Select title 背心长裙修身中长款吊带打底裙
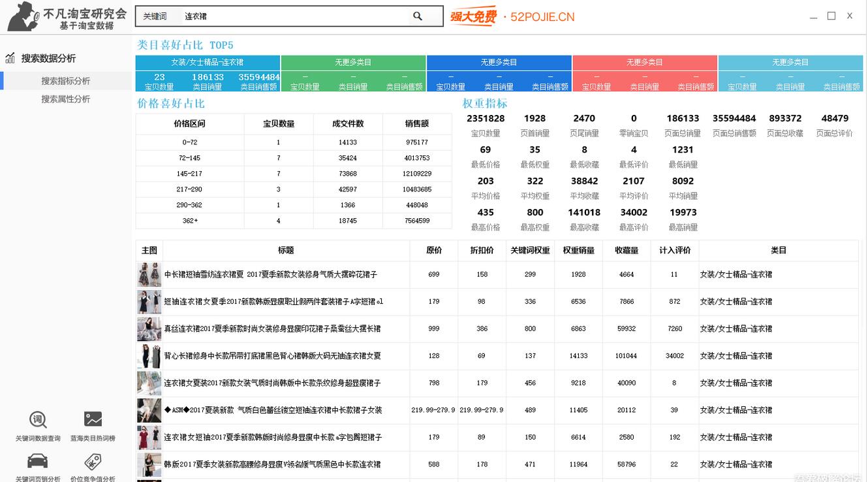 (272, 356)
